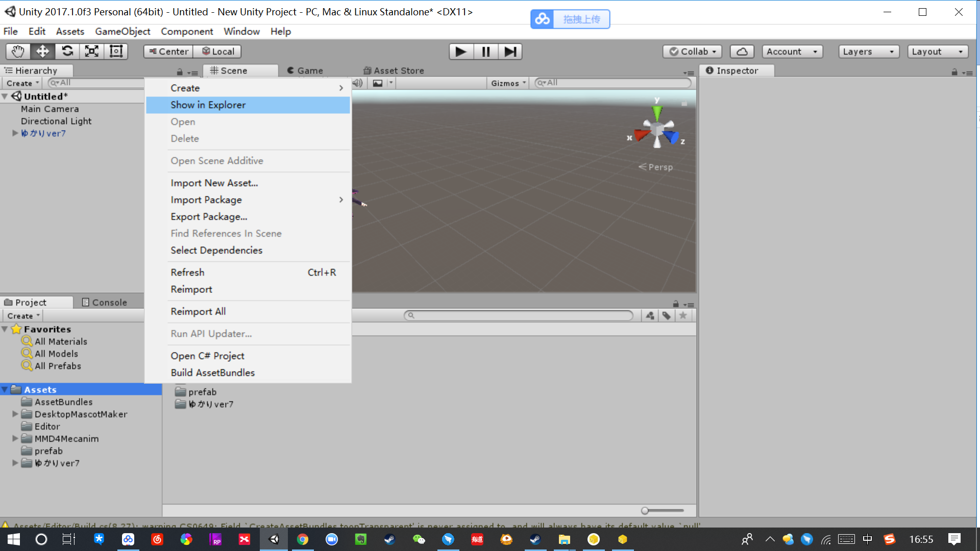This screenshot has height=551, width=980.
Task: Choose Export Package option
Action: 248,216
